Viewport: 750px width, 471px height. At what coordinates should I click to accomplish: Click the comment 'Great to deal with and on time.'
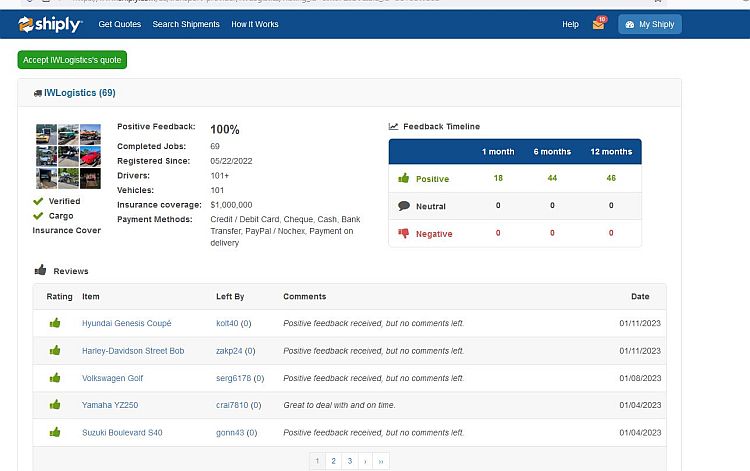click(x=339, y=405)
